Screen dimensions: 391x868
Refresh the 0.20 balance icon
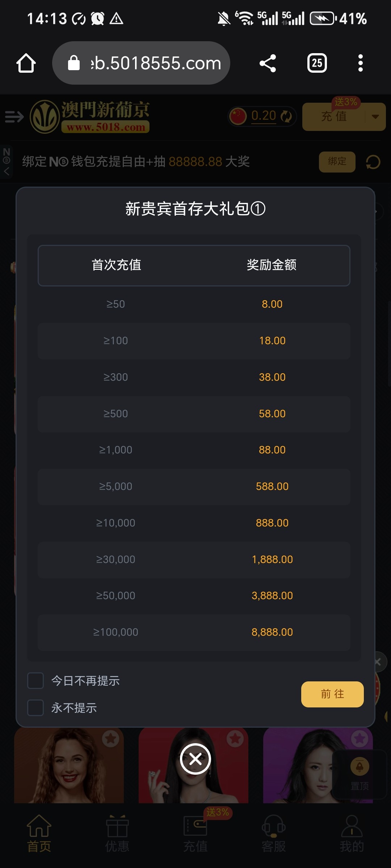coord(286,116)
